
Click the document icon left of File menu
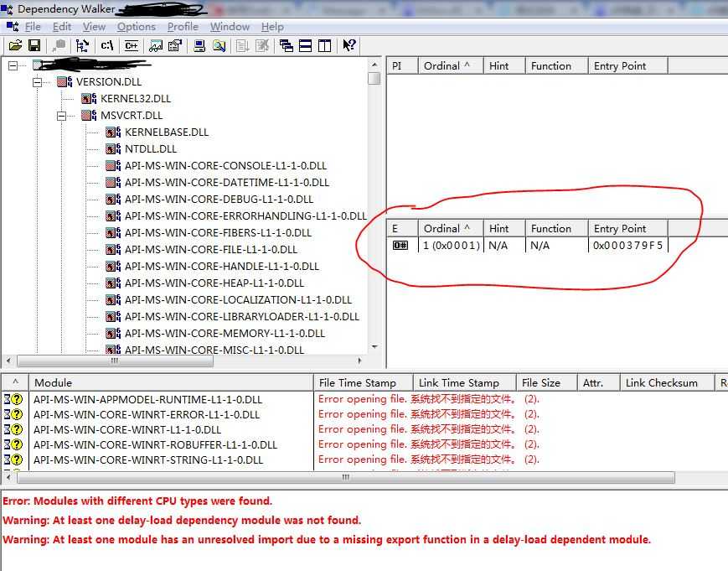(x=13, y=27)
